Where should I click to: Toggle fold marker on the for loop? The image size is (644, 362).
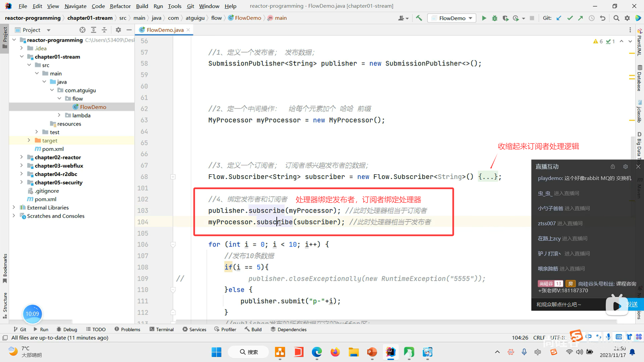click(173, 245)
